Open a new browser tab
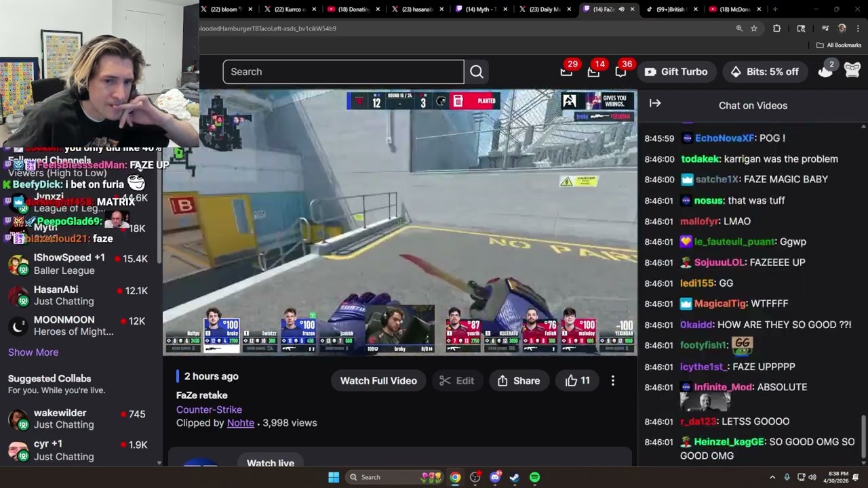 point(775,9)
